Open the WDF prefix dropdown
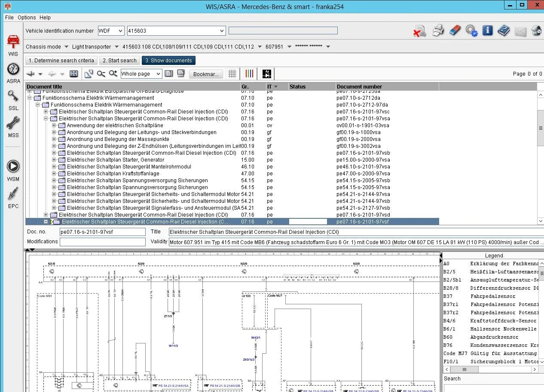This screenshot has width=544, height=392. point(111,31)
